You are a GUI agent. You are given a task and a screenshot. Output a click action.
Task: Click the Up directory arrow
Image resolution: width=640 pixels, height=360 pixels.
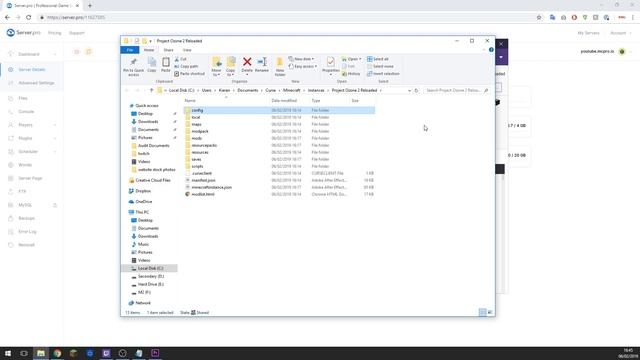[x=151, y=90]
